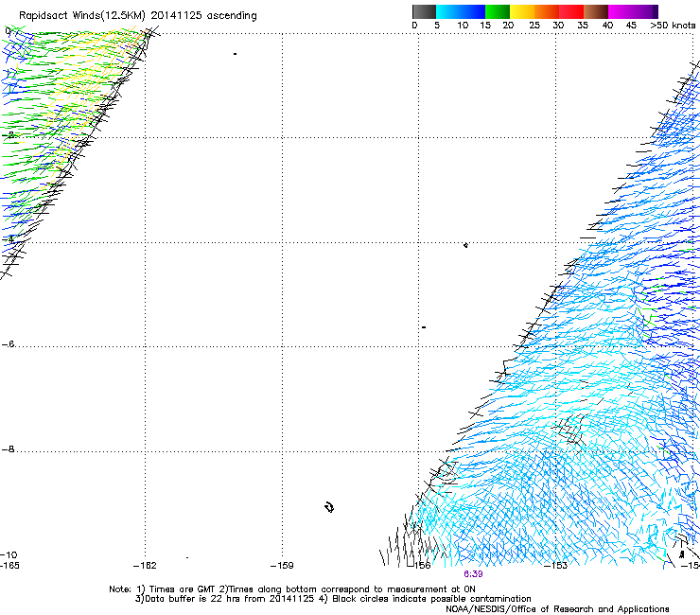The image size is (700, 615).
Task: Click the yellow 20–25 knots color band
Action: click(522, 11)
